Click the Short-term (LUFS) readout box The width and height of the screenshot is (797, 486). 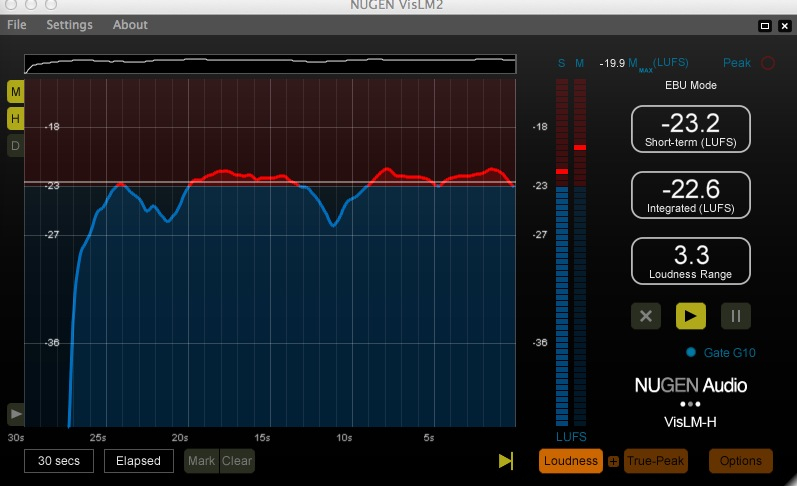(691, 129)
